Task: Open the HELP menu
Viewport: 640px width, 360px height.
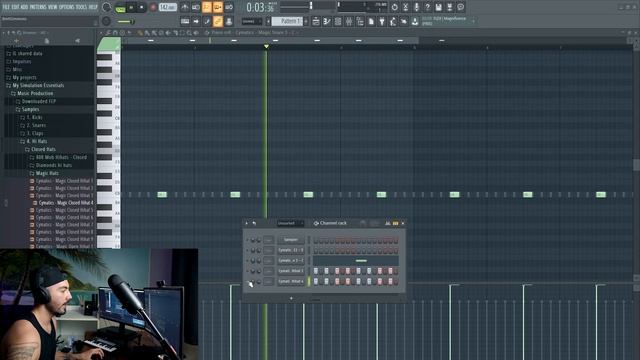Action: coord(93,7)
